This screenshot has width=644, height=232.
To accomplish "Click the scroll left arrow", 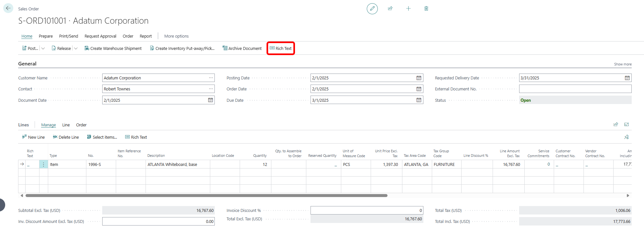I will point(22,195).
